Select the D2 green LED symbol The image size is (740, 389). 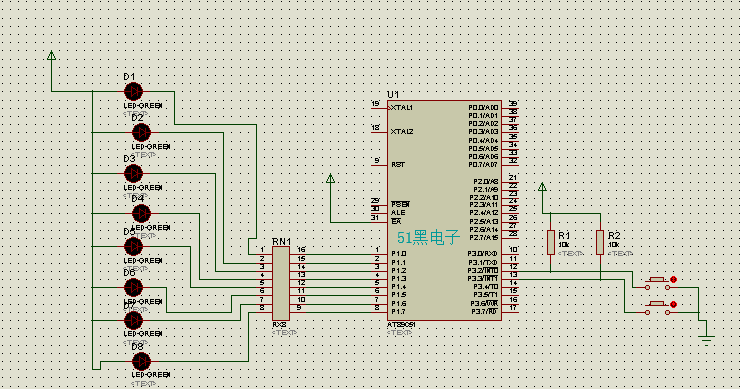(141, 133)
